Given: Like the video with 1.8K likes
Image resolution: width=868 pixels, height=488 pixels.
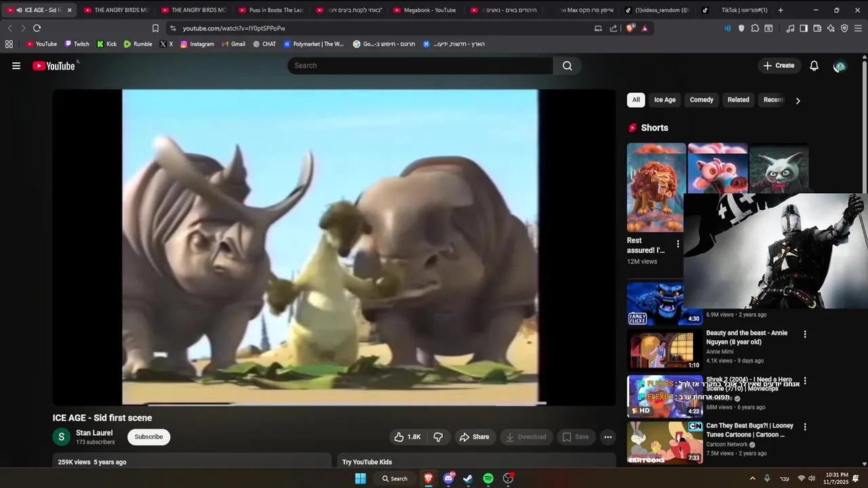Looking at the screenshot, I should [408, 437].
